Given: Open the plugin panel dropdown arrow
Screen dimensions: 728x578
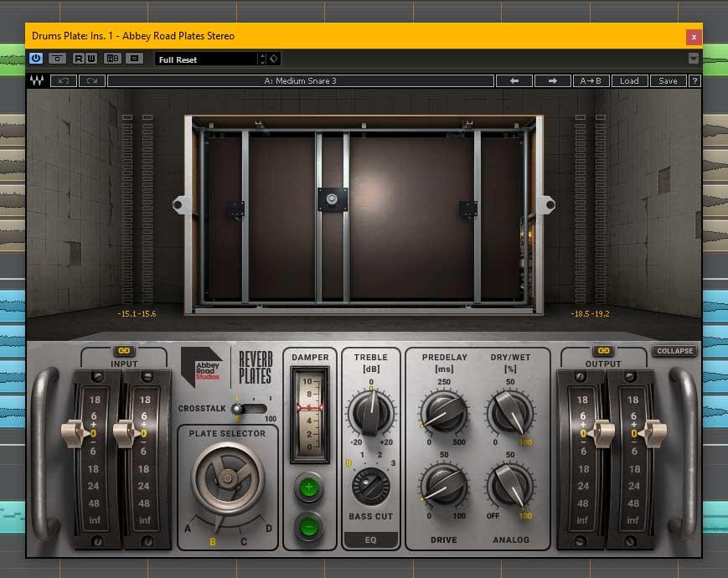Looking at the screenshot, I should 692,58.
